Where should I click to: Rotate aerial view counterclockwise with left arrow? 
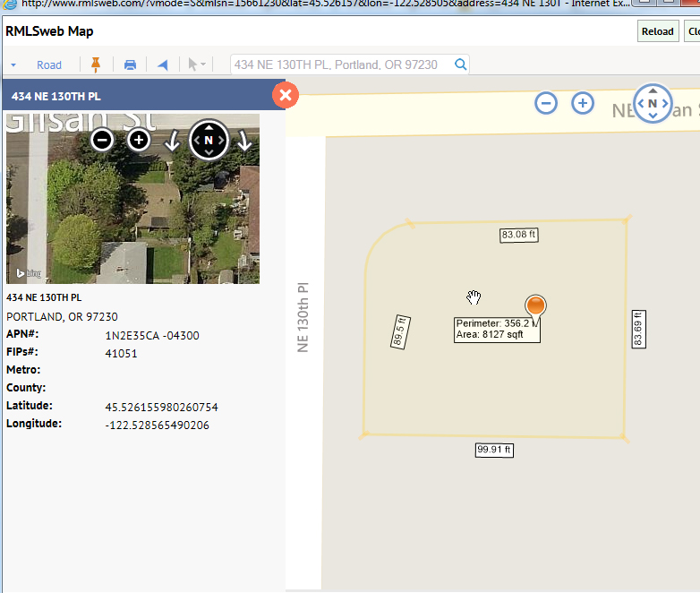click(x=173, y=141)
